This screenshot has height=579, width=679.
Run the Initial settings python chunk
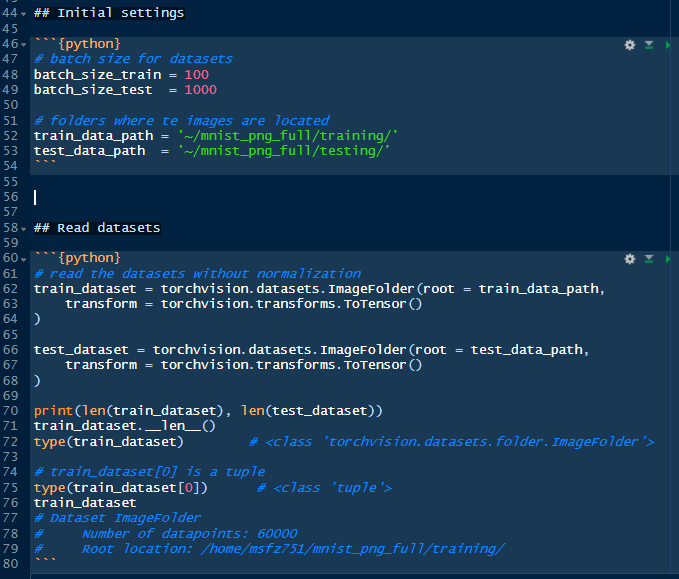coord(667,45)
